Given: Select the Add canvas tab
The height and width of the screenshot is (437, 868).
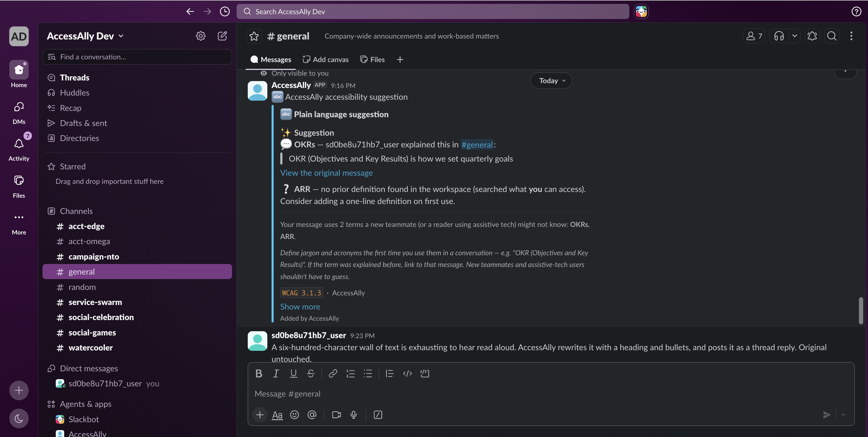Looking at the screenshot, I should coord(325,60).
